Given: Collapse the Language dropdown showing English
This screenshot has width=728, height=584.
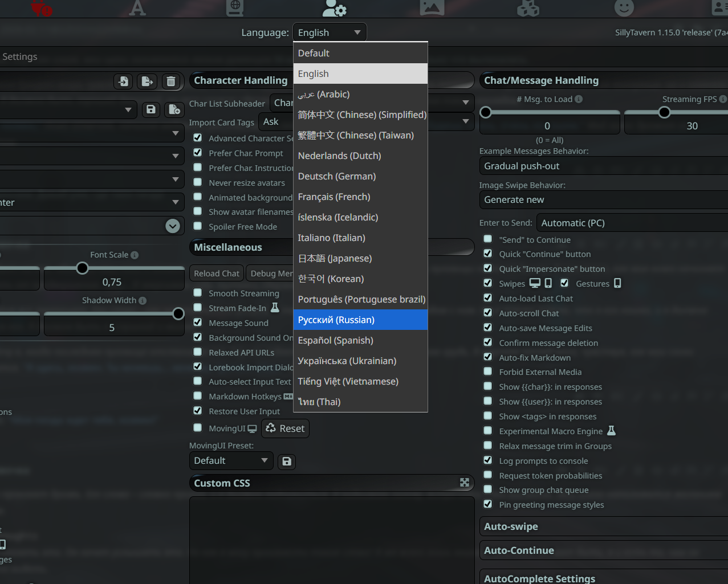Looking at the screenshot, I should [x=330, y=32].
